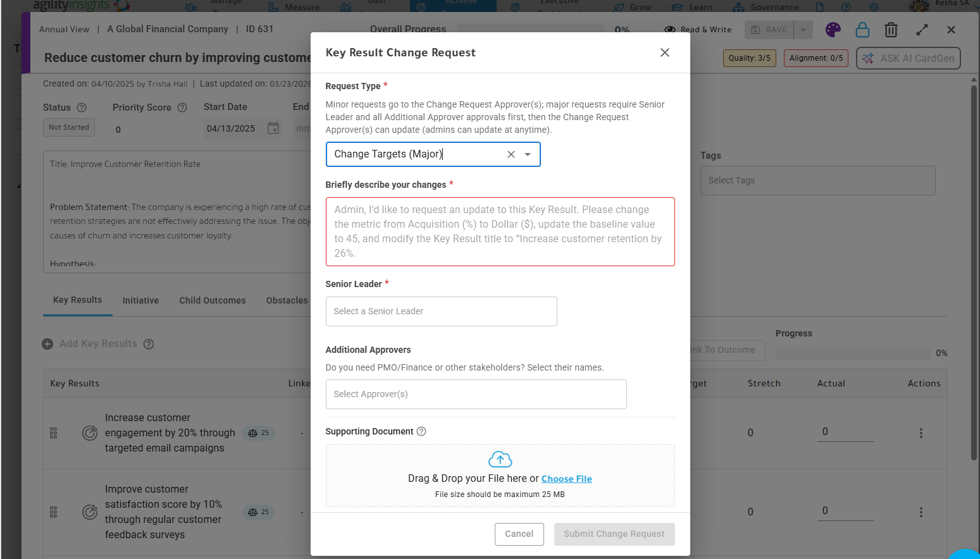This screenshot has height=559, width=980.
Task: Open the Select a Senior Leader field
Action: click(441, 311)
